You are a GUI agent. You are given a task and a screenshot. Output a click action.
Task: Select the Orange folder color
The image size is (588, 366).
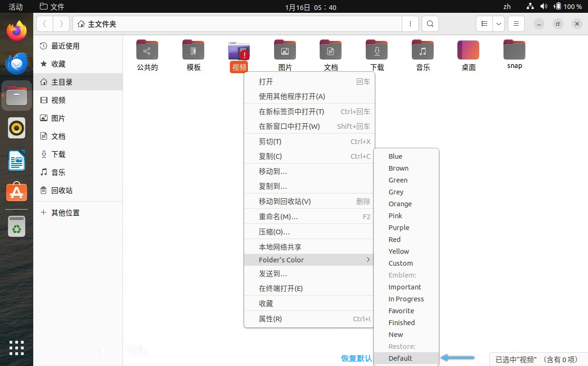(400, 203)
